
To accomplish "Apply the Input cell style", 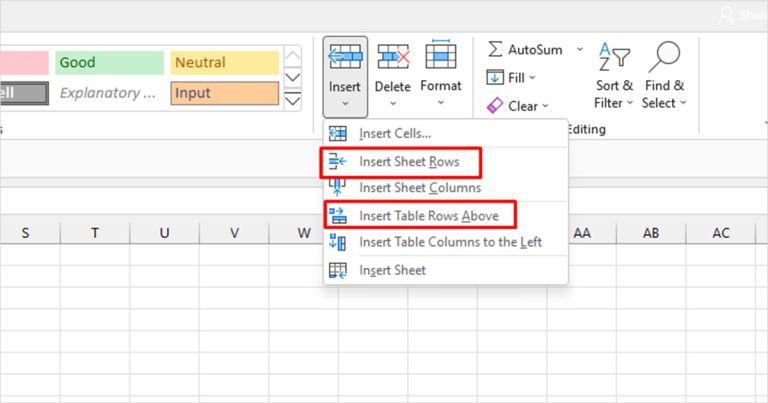I will click(x=225, y=93).
